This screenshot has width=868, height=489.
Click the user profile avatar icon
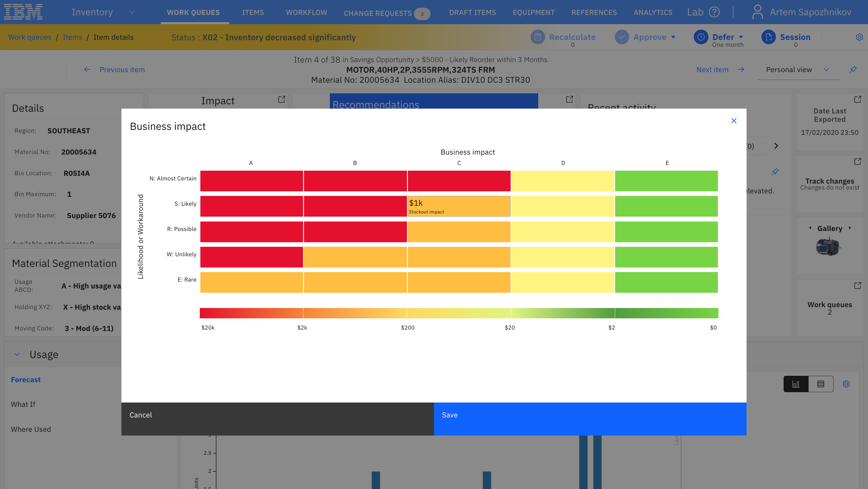click(757, 12)
